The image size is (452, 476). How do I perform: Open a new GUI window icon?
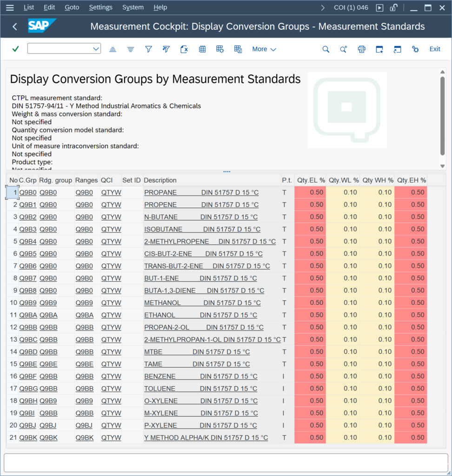(x=379, y=49)
